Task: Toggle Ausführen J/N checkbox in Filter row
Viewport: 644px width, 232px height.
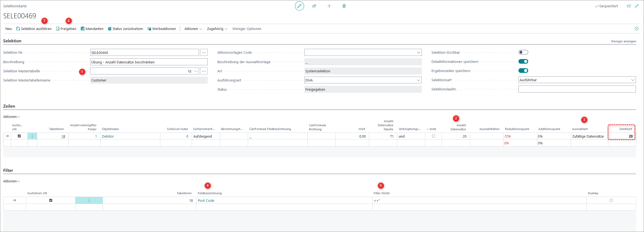Action: (51, 200)
